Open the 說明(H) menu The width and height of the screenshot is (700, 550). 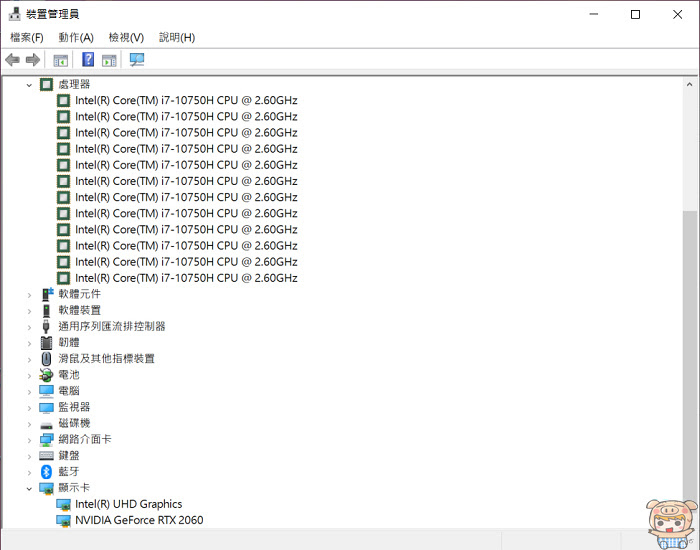click(177, 38)
